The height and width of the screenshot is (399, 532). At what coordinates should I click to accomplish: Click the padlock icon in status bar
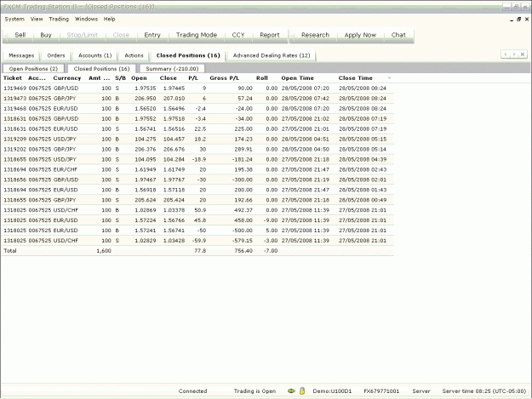(302, 390)
